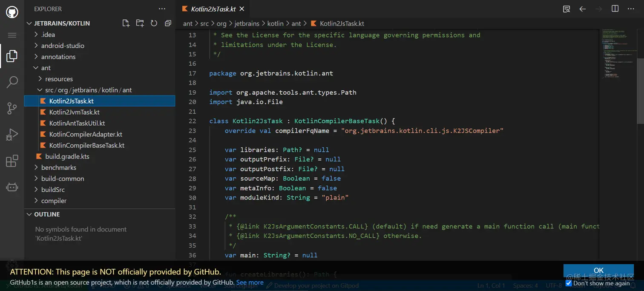Click the open changes editor icon
Screen dimensions: 644x291
coord(566,9)
